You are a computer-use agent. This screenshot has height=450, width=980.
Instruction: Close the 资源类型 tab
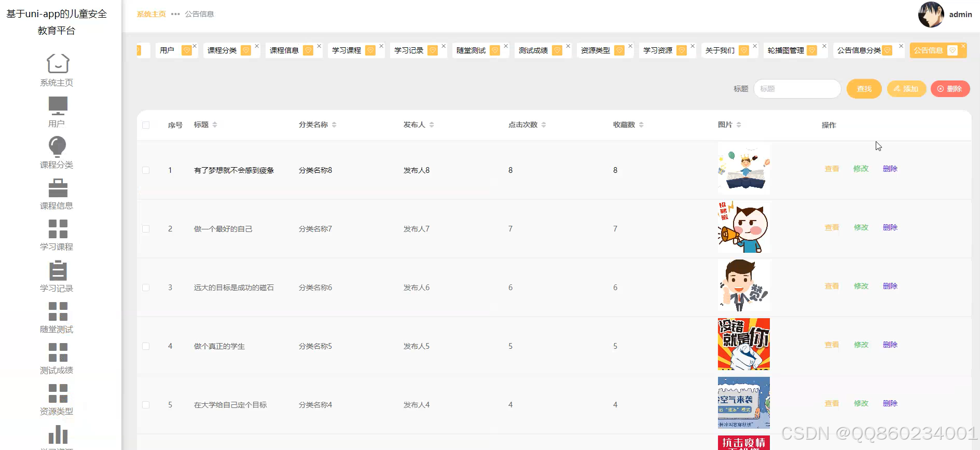[x=630, y=46]
